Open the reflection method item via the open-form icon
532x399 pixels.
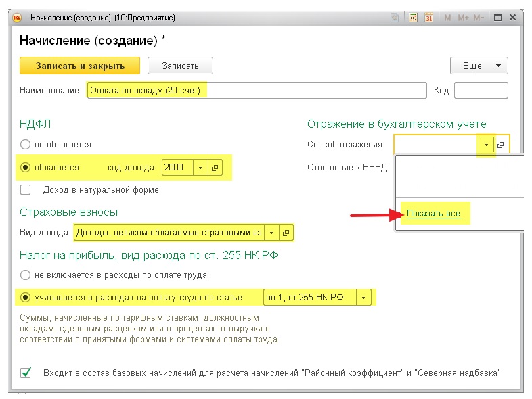click(x=500, y=145)
